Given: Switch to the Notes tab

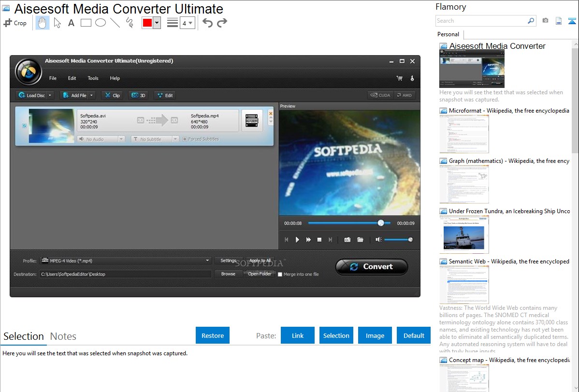Looking at the screenshot, I should (x=63, y=336).
